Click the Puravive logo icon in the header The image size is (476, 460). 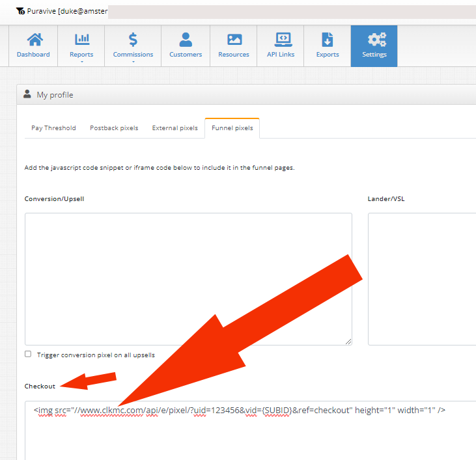20,11
